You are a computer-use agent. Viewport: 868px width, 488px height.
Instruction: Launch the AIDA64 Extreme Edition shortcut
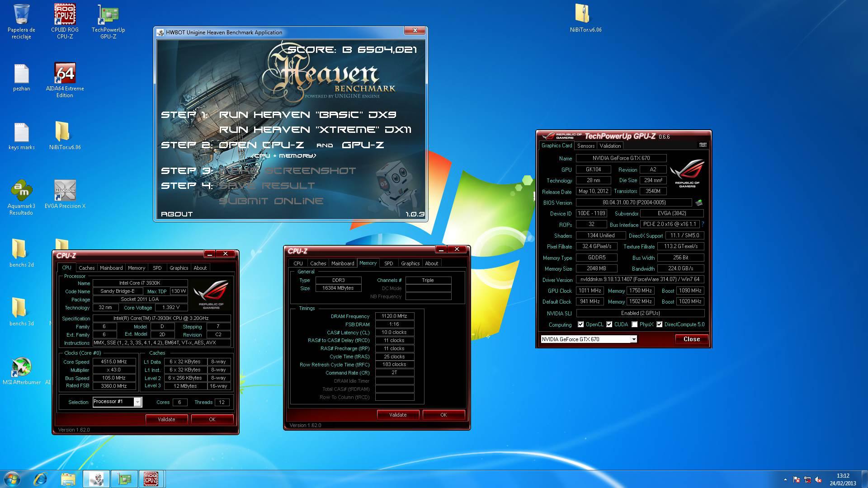[65, 80]
